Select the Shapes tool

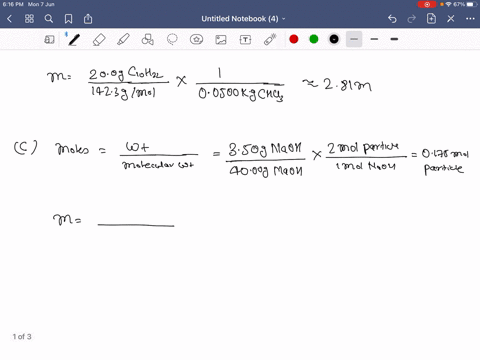point(148,40)
